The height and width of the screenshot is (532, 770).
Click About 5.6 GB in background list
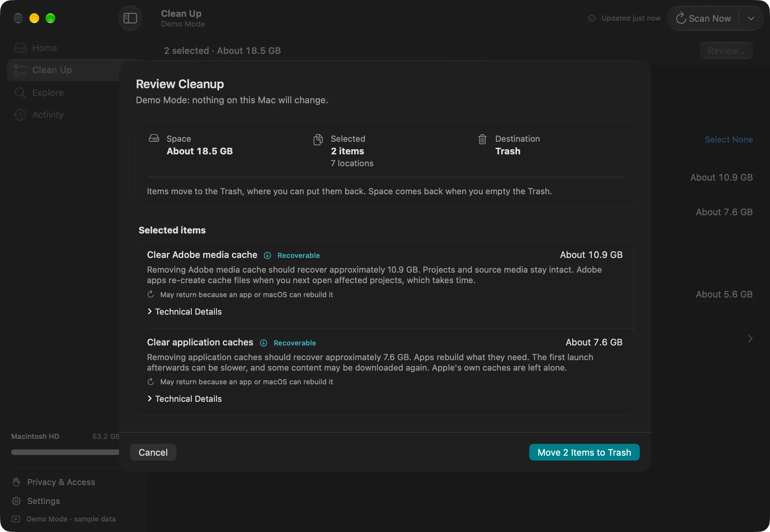[x=724, y=294]
